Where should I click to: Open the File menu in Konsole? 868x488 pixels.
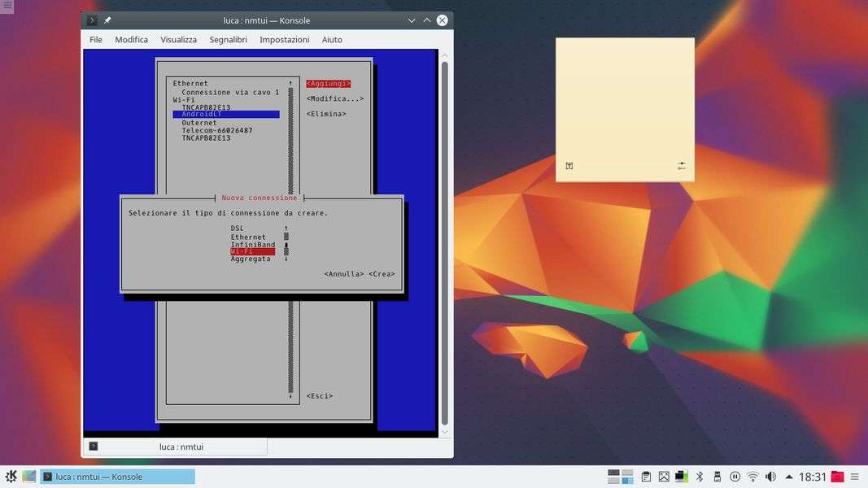96,40
